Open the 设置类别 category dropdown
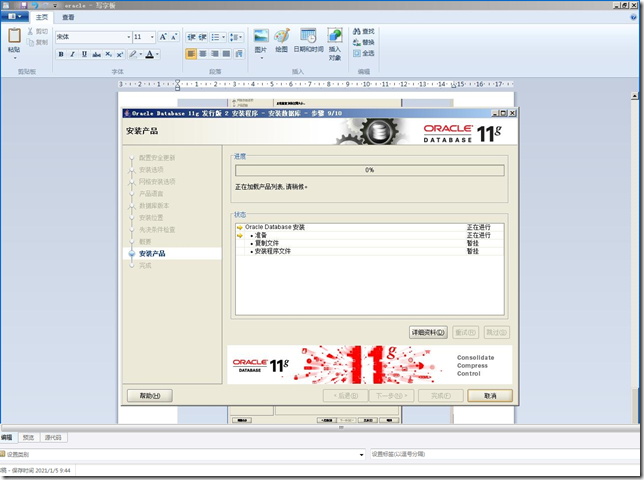This screenshot has width=644, height=480. [361, 455]
